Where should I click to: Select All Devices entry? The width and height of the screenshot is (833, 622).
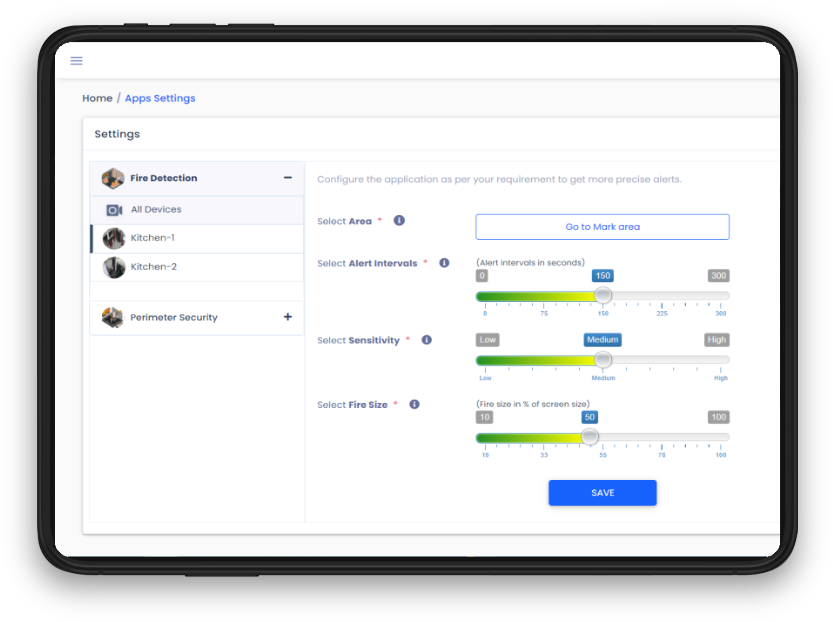[x=197, y=210]
